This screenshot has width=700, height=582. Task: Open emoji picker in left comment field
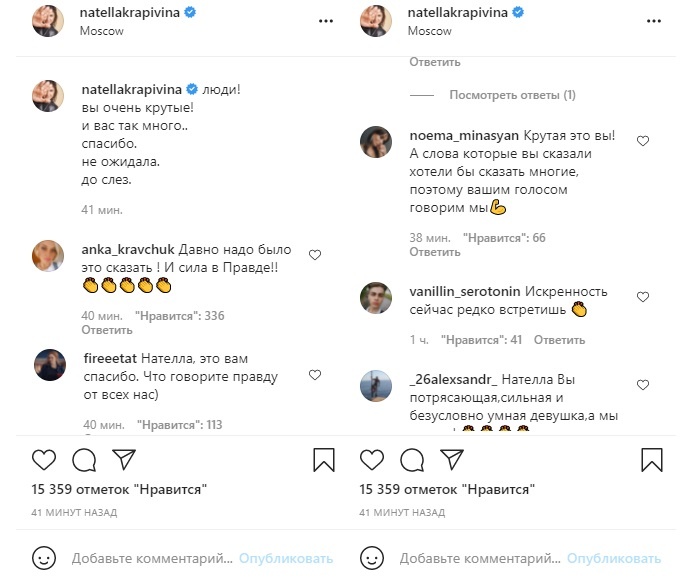tap(44, 558)
